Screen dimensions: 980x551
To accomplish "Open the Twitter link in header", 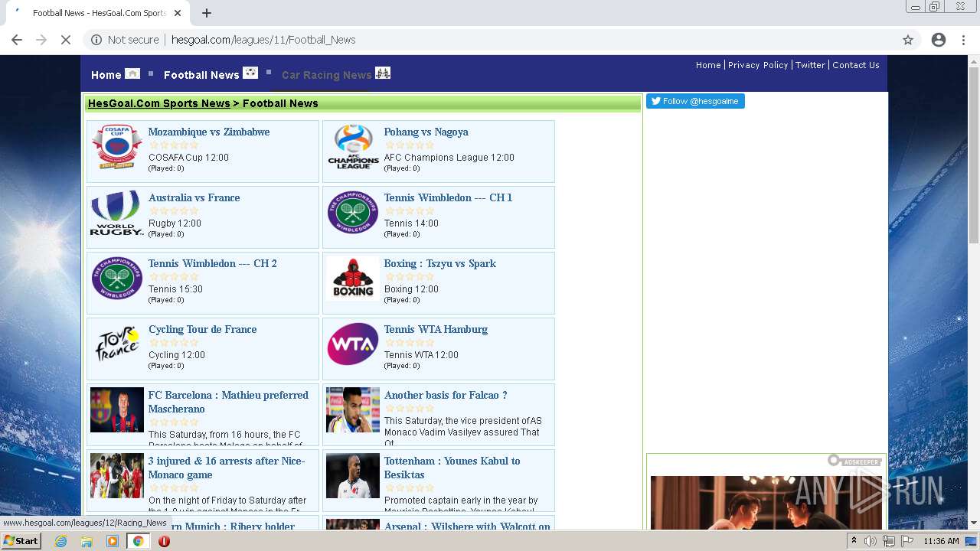I will [x=810, y=65].
